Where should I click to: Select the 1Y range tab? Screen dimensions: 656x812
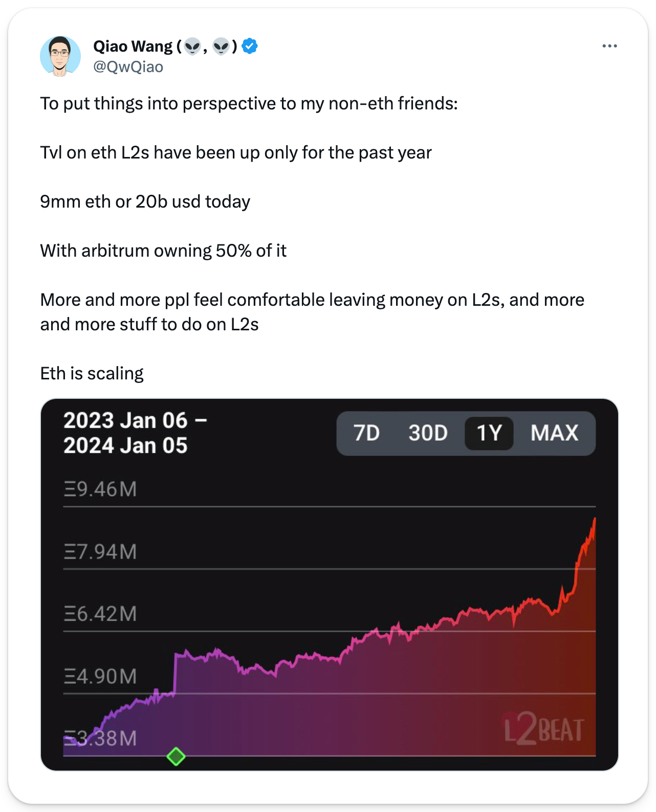click(489, 433)
